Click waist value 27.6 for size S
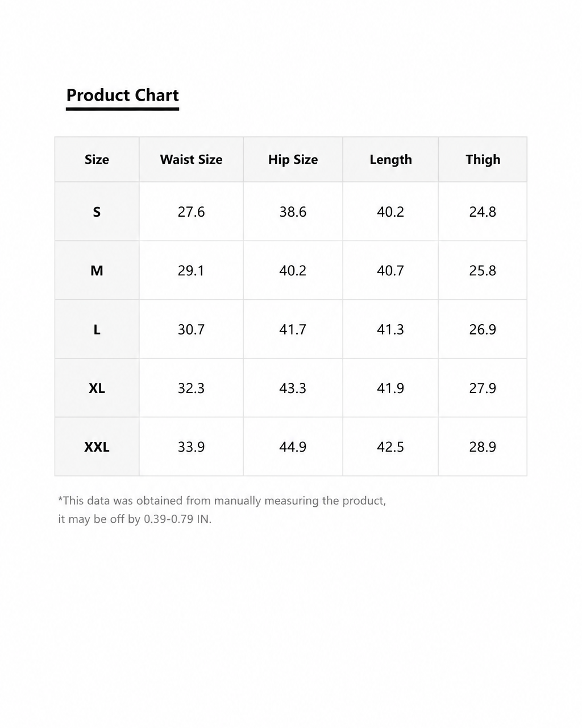 pos(191,212)
